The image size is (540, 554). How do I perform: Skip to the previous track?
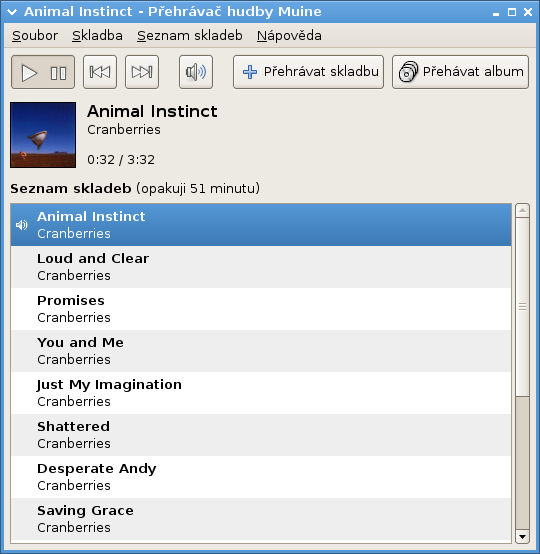[x=100, y=72]
